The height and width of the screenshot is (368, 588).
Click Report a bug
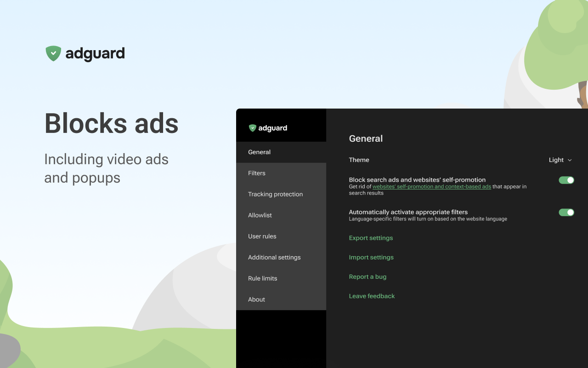pos(367,276)
